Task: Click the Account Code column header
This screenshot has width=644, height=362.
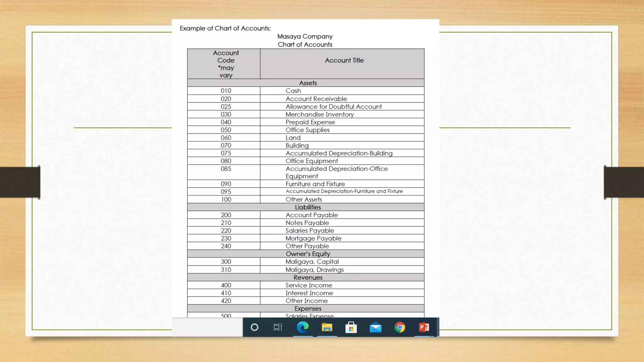Action: coord(226,64)
